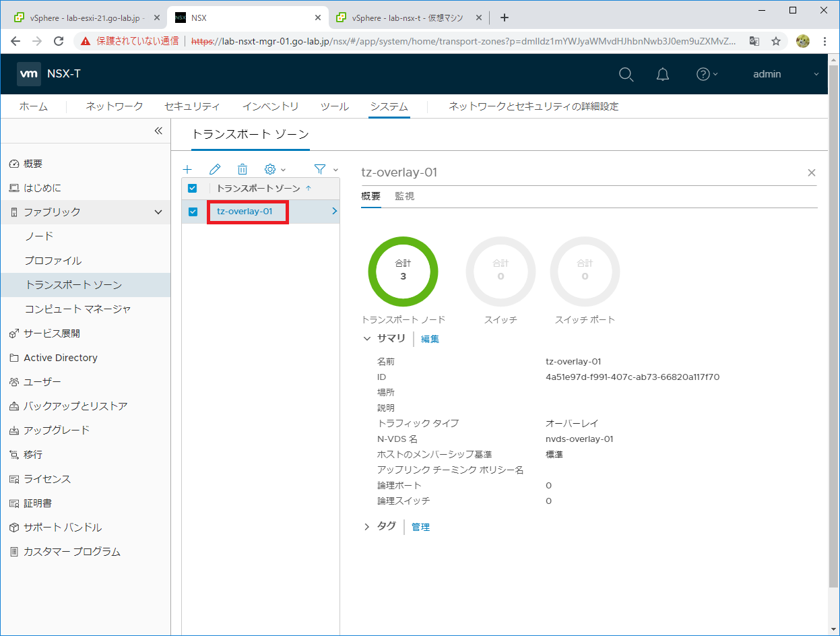Toggle the select-all header checkbox
Image resolution: width=840 pixels, height=636 pixels.
coord(193,189)
